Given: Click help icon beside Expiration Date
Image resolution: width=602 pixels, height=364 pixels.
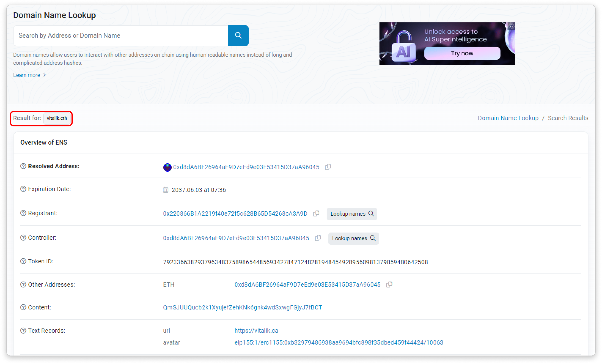Looking at the screenshot, I should 23,189.
